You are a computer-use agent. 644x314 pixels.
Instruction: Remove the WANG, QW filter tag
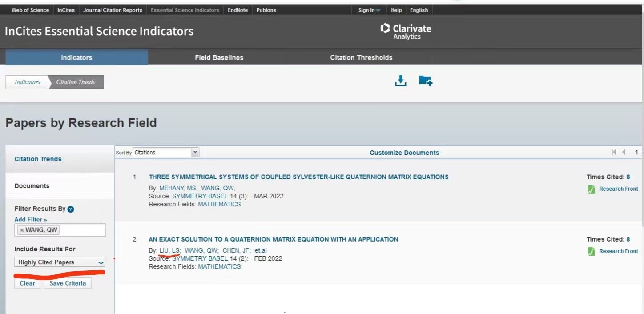22,230
